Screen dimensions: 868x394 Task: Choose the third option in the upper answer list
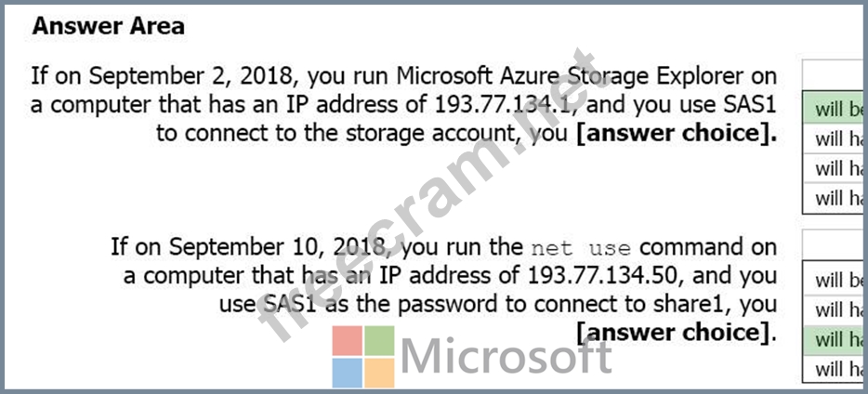point(836,168)
